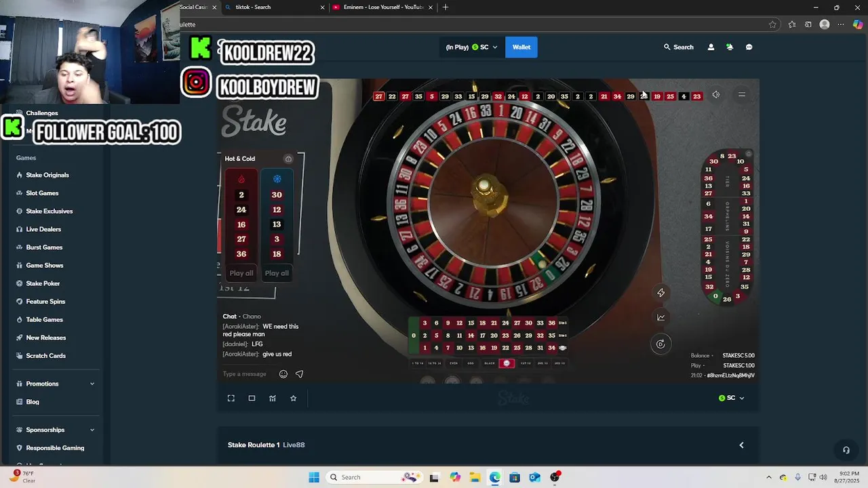Open live stats chart below game

click(273, 399)
